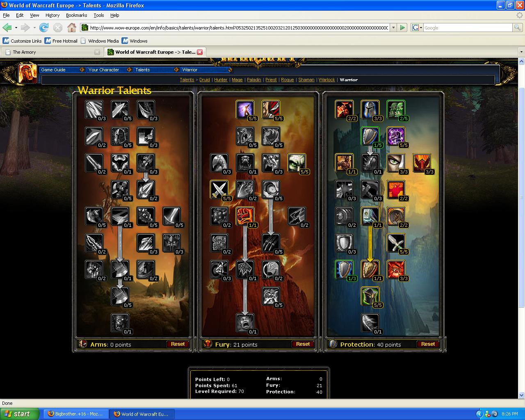Viewport: 525px width, 420px height.
Task: Select Booming Voice 5/5 talent in Fury tree
Action: (x=245, y=110)
